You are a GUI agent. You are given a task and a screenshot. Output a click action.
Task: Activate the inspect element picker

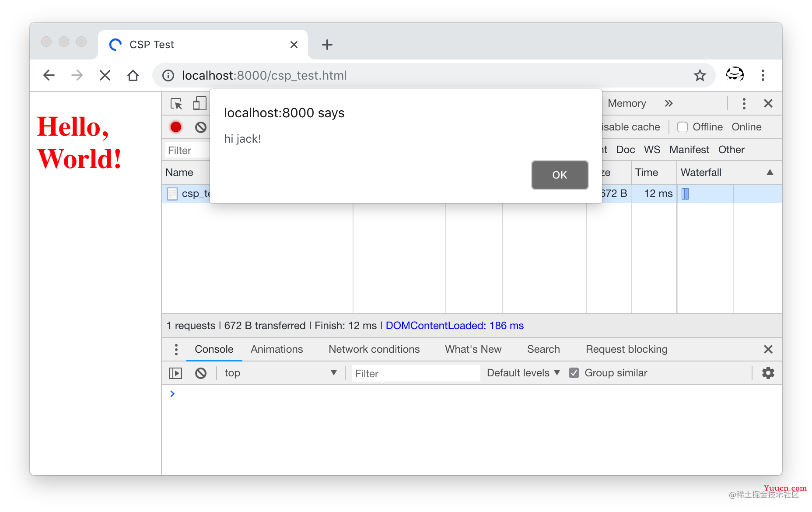[176, 104]
